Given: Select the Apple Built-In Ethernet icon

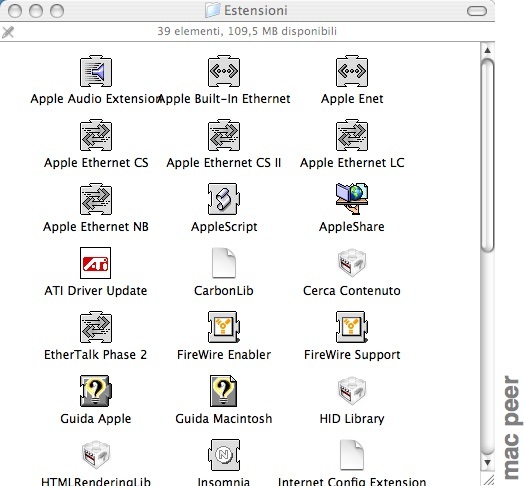Looking at the screenshot, I should (x=224, y=71).
